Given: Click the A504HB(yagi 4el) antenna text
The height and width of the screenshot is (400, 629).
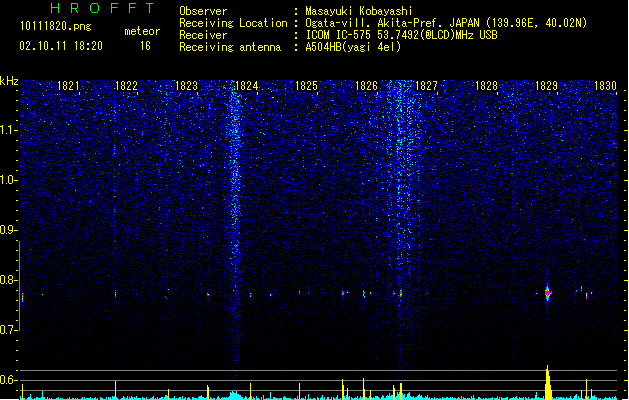Looking at the screenshot, I should pyautogui.click(x=353, y=47).
